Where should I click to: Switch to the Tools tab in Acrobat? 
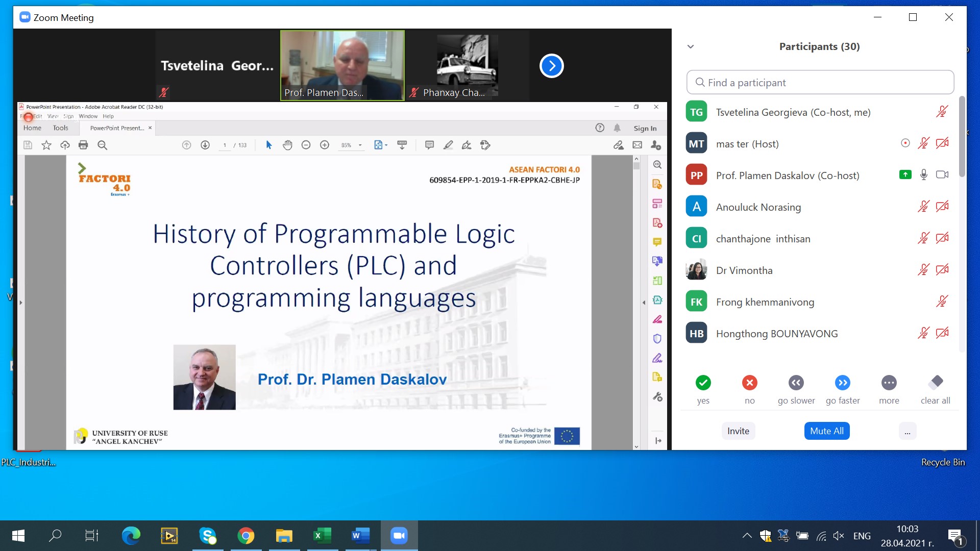tap(60, 128)
